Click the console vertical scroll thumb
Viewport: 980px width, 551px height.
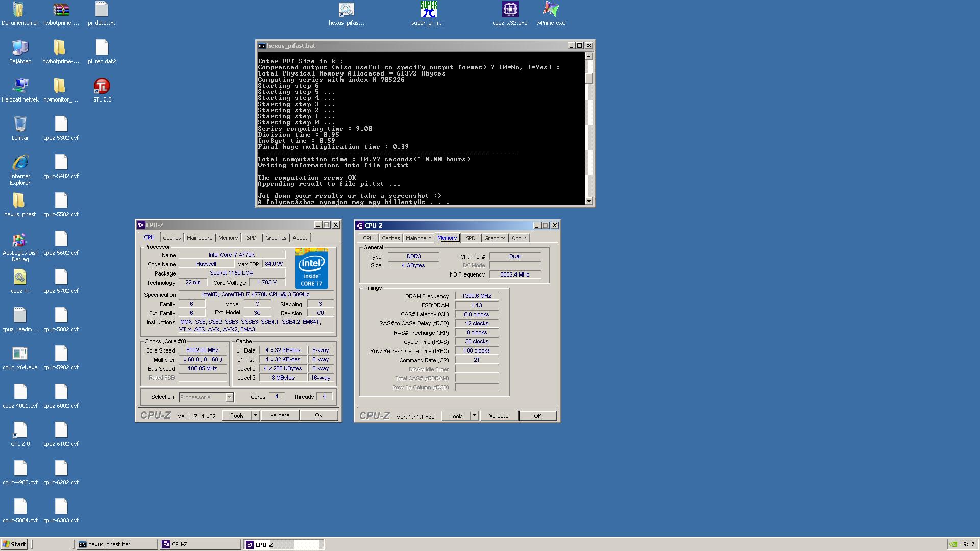[589, 79]
